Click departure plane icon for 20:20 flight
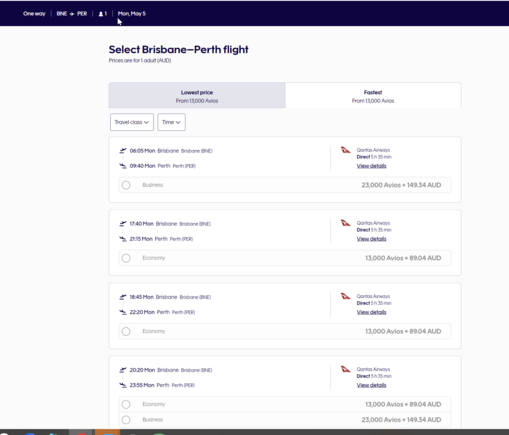 pyautogui.click(x=123, y=370)
